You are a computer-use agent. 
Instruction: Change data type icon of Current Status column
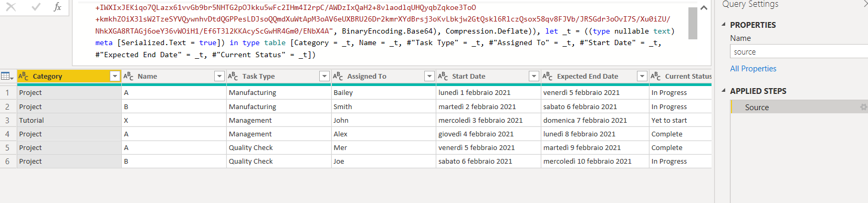click(x=656, y=76)
